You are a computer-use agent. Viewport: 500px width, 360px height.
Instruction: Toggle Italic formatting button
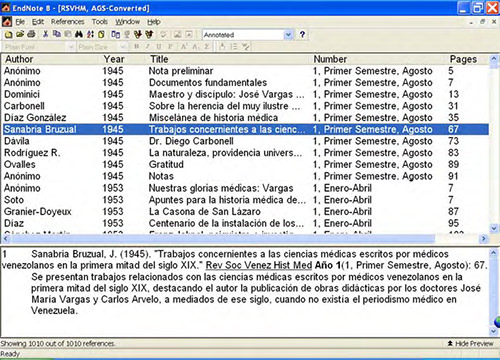tap(148, 47)
